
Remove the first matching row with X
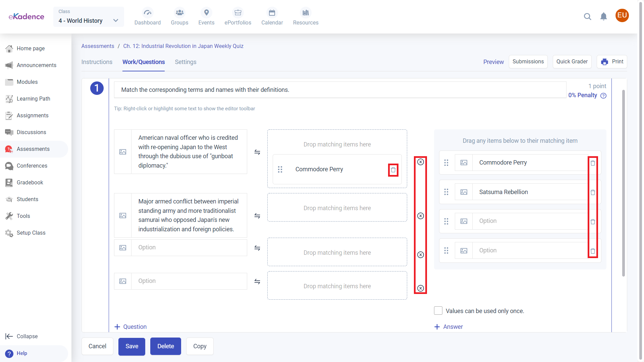pos(421,162)
